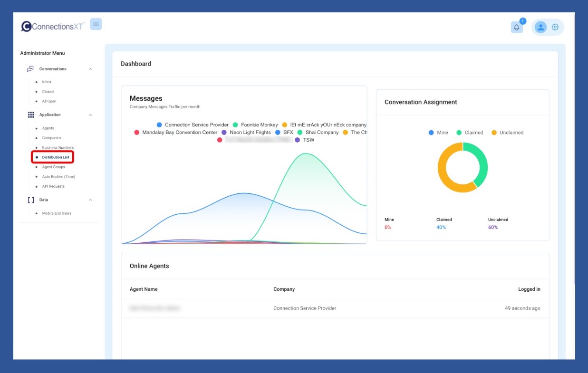Click the ConnectionsXT logo
This screenshot has width=588, height=373.
tap(52, 27)
